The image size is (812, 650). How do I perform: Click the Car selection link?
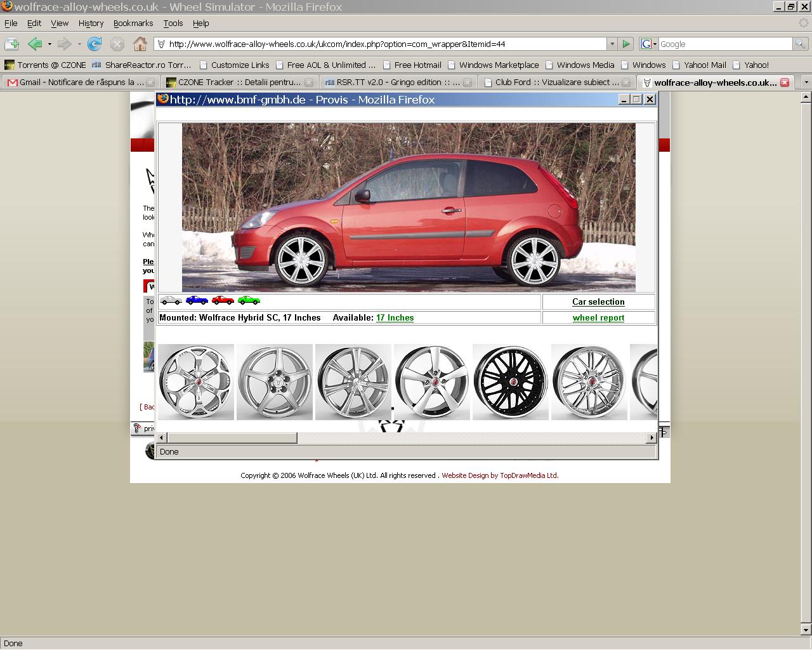click(x=598, y=302)
